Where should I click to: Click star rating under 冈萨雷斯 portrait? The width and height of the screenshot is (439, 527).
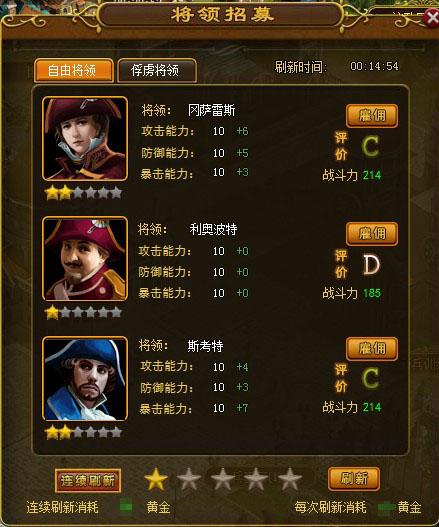point(83,193)
